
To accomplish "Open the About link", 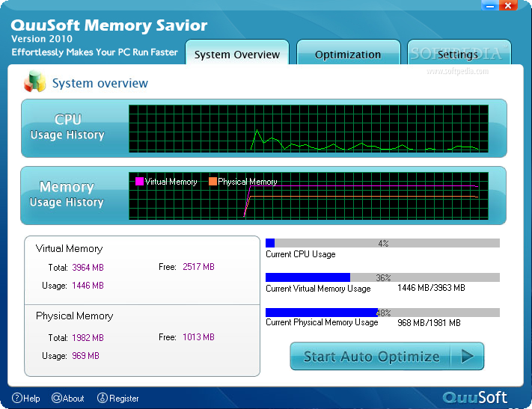I will coord(68,398).
